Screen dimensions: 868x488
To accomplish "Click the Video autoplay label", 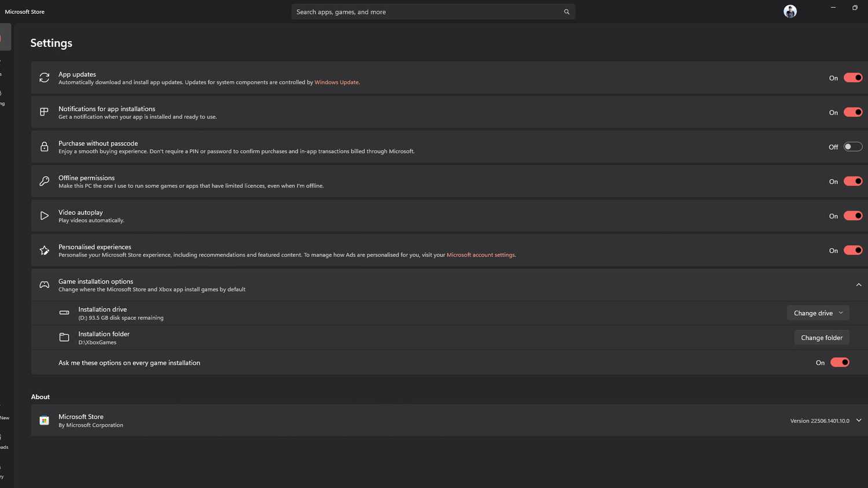I will pyautogui.click(x=80, y=212).
